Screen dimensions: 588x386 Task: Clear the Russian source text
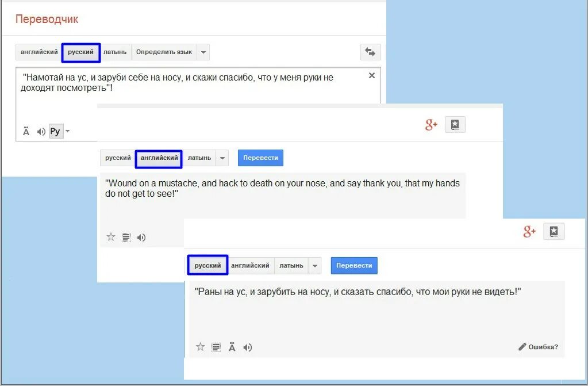(372, 75)
